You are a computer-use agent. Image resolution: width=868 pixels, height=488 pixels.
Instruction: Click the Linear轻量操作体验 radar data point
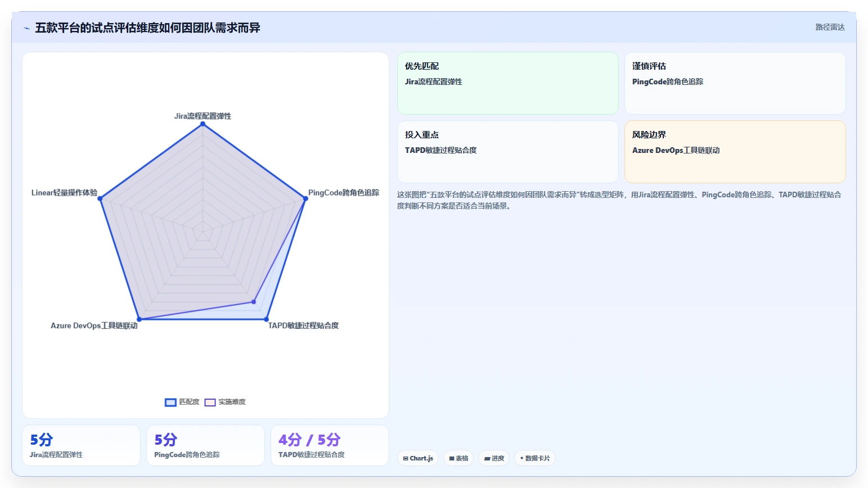click(101, 198)
